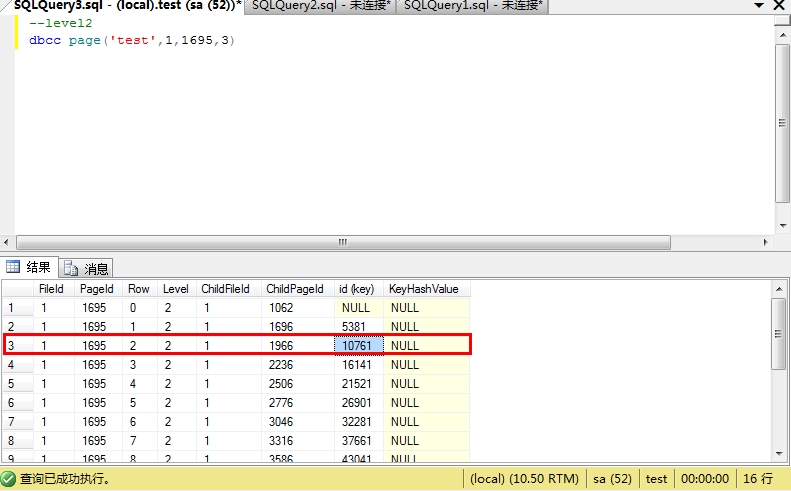Click the editor horizontal scrollbar left arrow
The image size is (791, 491).
click(x=7, y=242)
